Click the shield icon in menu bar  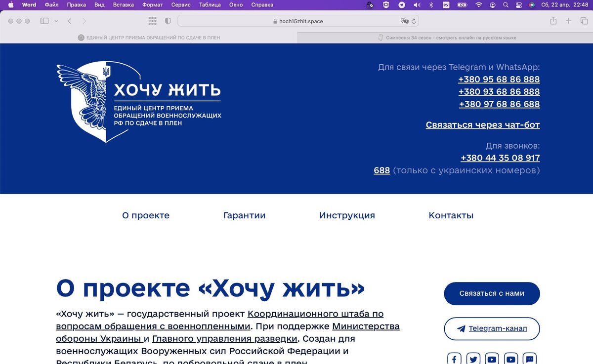[386, 5]
